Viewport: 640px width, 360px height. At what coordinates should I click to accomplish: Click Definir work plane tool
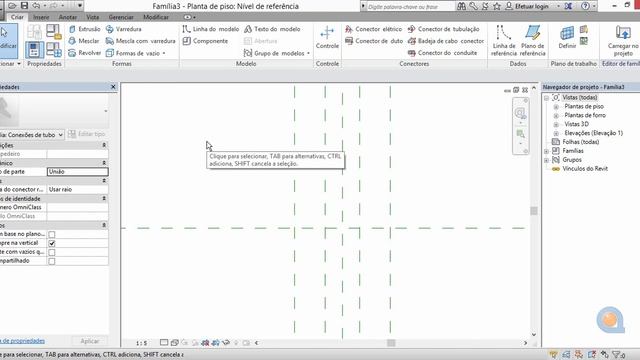coord(567,37)
